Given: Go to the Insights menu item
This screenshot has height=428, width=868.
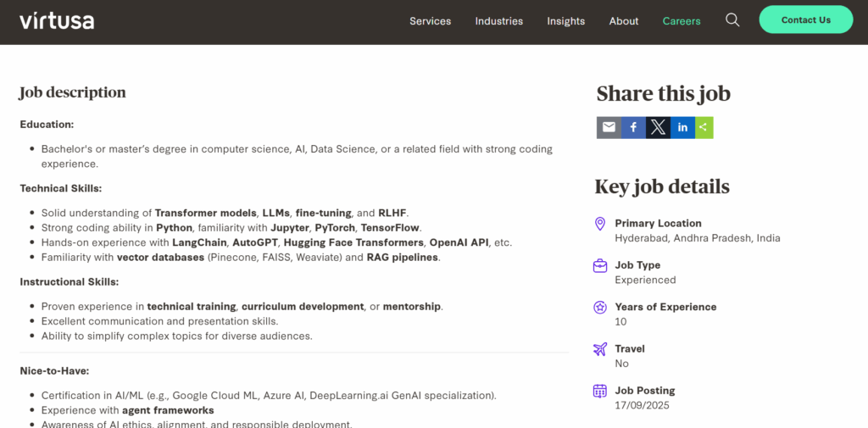Looking at the screenshot, I should 565,21.
